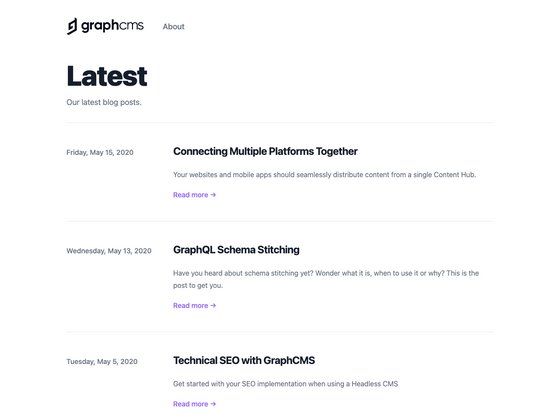The height and width of the screenshot is (420, 560).
Task: Click the arrow icon after third Read more
Action: pyautogui.click(x=213, y=404)
